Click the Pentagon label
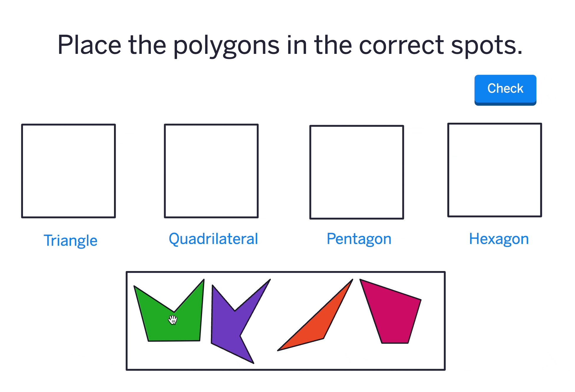The image size is (575, 392). click(359, 239)
